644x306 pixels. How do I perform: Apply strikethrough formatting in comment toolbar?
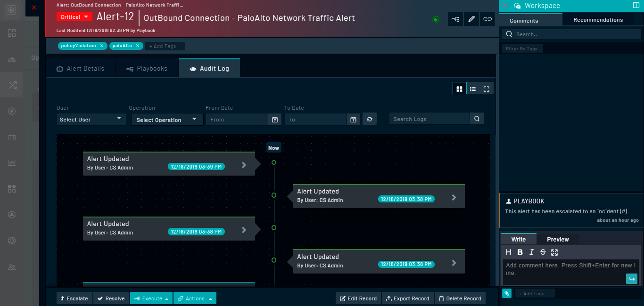[x=542, y=252]
